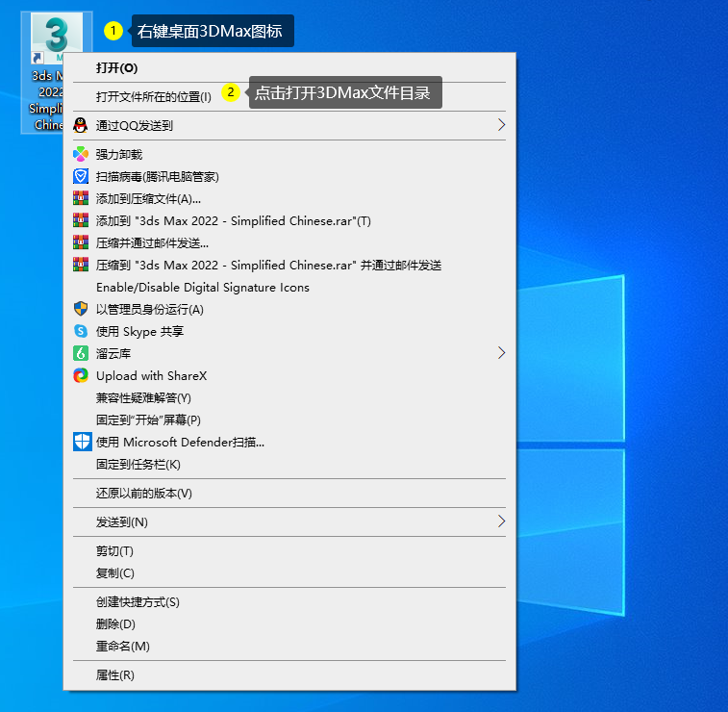Click the WinRAR icon next to 添加到压缩文件(A)...

81,199
